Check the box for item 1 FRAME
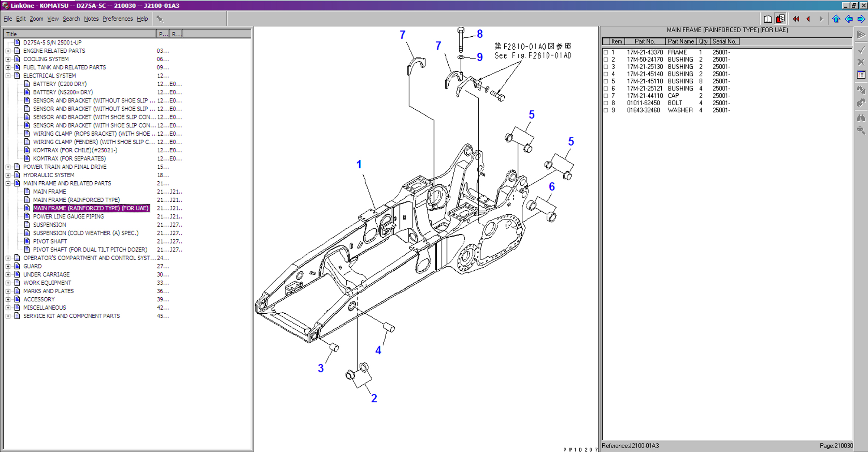 click(x=606, y=52)
